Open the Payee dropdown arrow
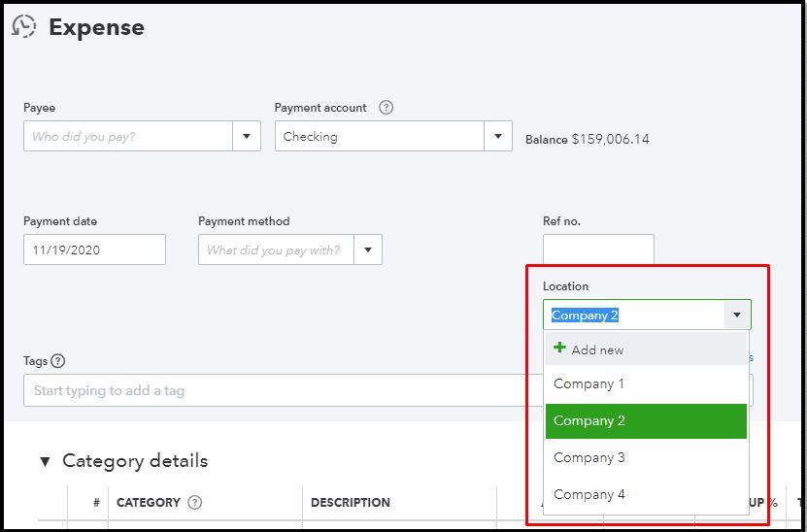Image resolution: width=807 pixels, height=532 pixels. (247, 136)
